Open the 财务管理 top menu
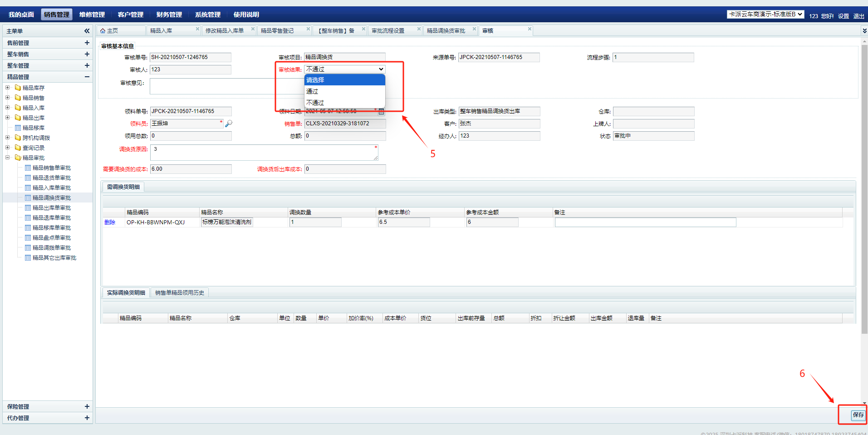 click(169, 15)
